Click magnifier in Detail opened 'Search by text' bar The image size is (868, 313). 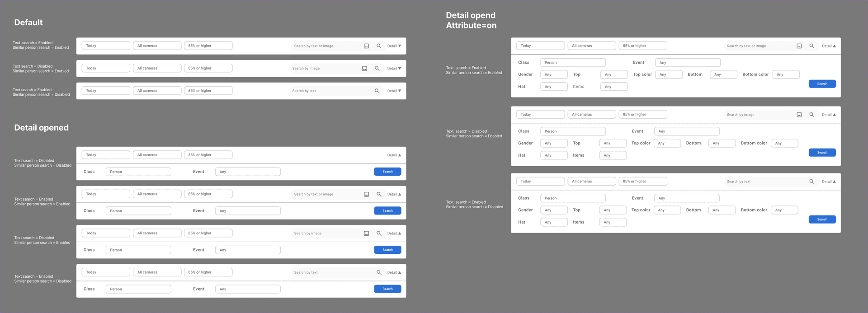point(379,272)
